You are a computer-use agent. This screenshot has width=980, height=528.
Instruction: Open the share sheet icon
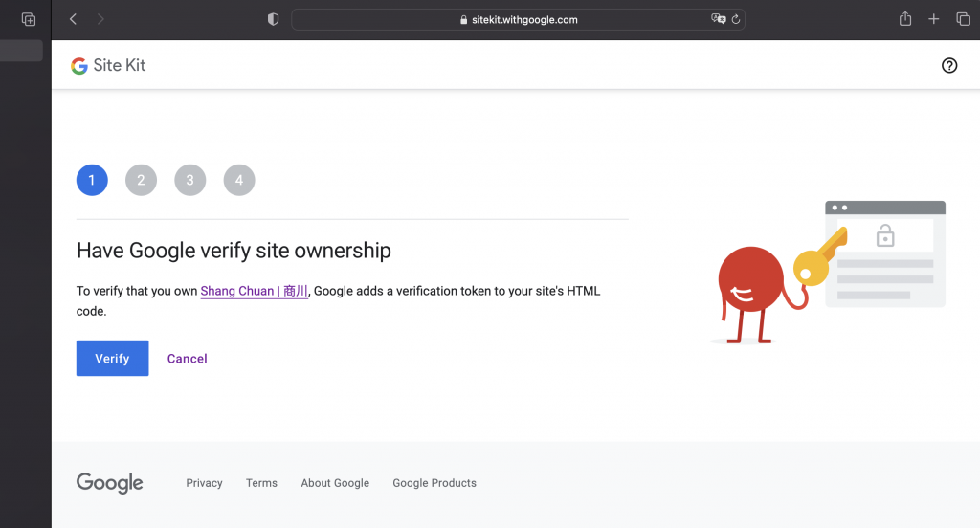(905, 19)
